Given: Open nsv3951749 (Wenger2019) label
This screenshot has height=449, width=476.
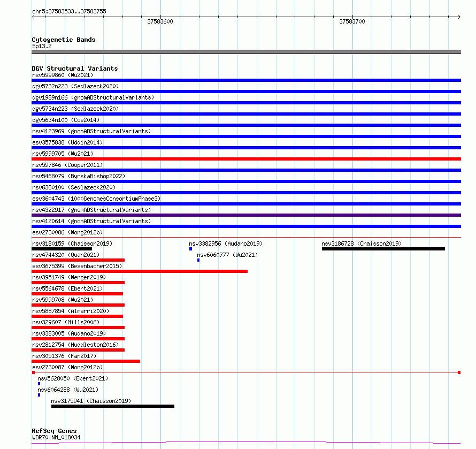Looking at the screenshot, I should click(x=69, y=277).
